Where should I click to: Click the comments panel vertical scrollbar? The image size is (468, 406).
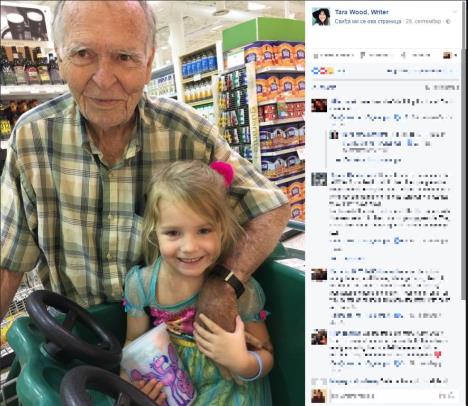point(463,150)
